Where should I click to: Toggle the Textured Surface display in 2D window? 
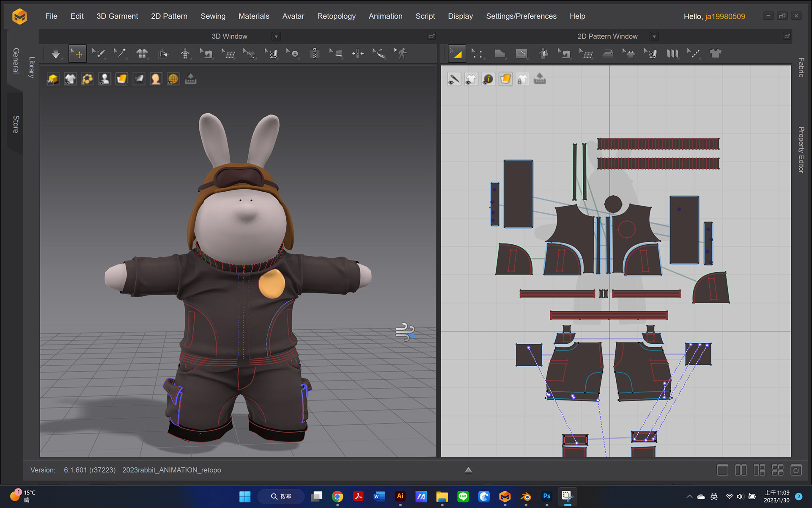point(505,79)
